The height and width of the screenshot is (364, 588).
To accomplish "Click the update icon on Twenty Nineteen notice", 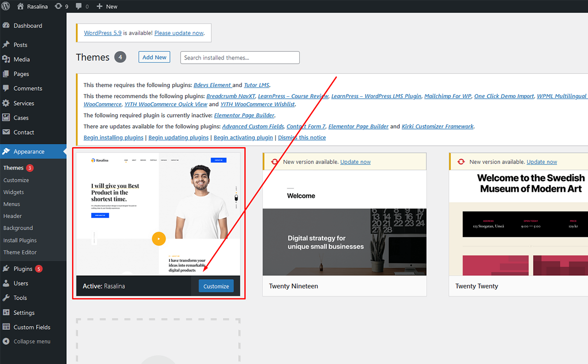I will (x=275, y=162).
